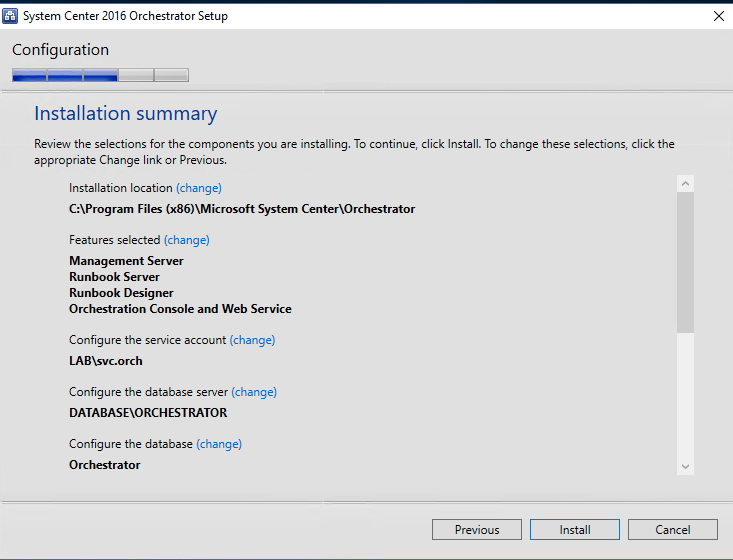Click the DATABASE\ORCHESTRATOR server name
Screen dimensions: 733x560
tap(148, 413)
